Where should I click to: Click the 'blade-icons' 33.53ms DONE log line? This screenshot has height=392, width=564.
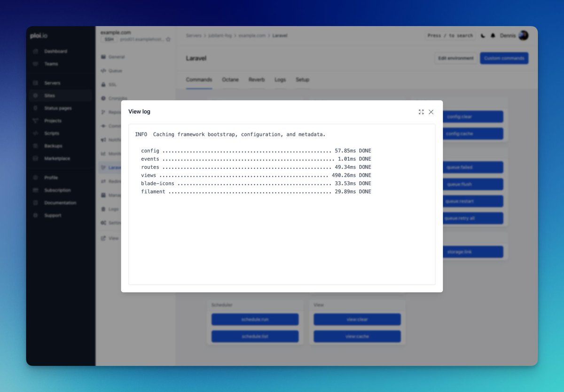click(x=256, y=183)
